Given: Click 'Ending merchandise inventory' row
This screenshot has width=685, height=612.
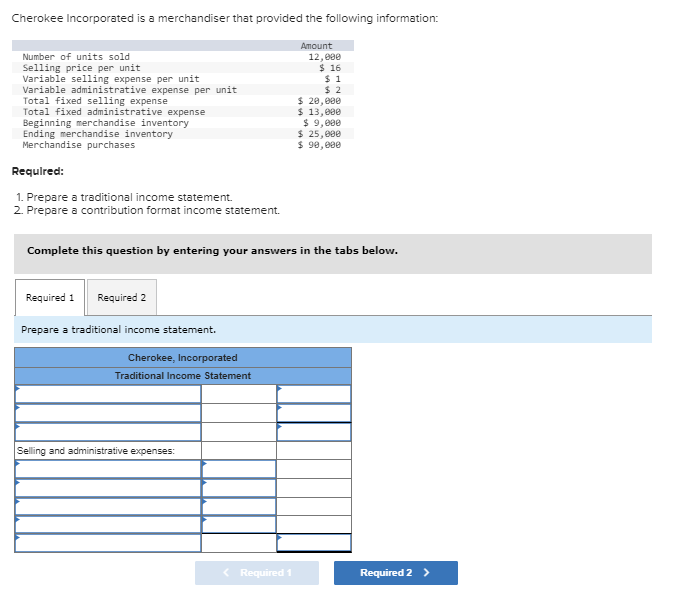Looking at the screenshot, I should 183,134.
